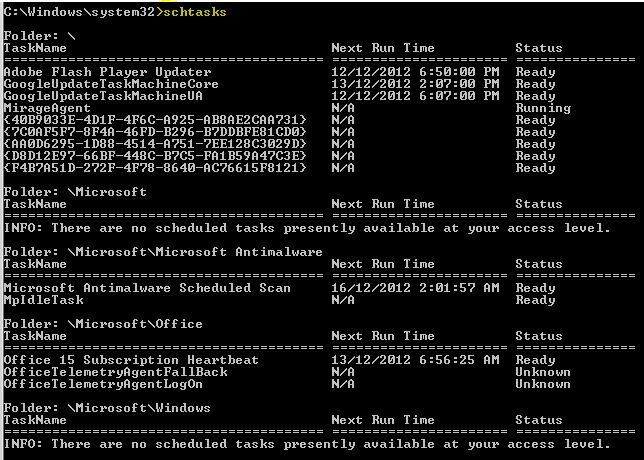
Task: Click the task GUID starting with {40B9033E
Action: click(x=155, y=120)
